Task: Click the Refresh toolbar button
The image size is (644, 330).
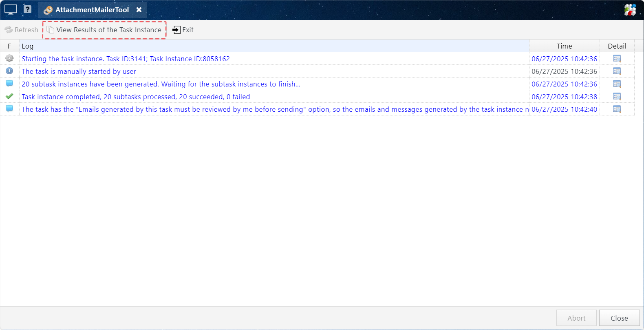Action: pos(21,30)
